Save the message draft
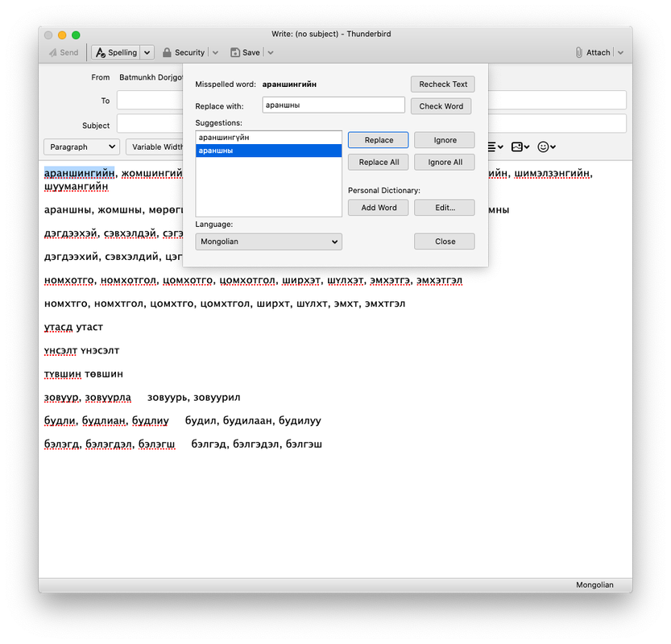Screen dimensions: 671x644 [x=245, y=52]
